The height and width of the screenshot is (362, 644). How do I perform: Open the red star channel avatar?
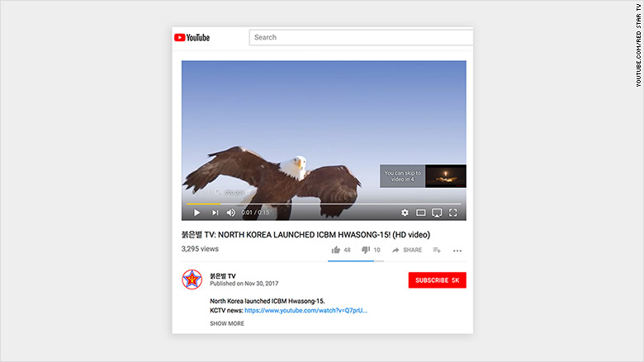[192, 280]
